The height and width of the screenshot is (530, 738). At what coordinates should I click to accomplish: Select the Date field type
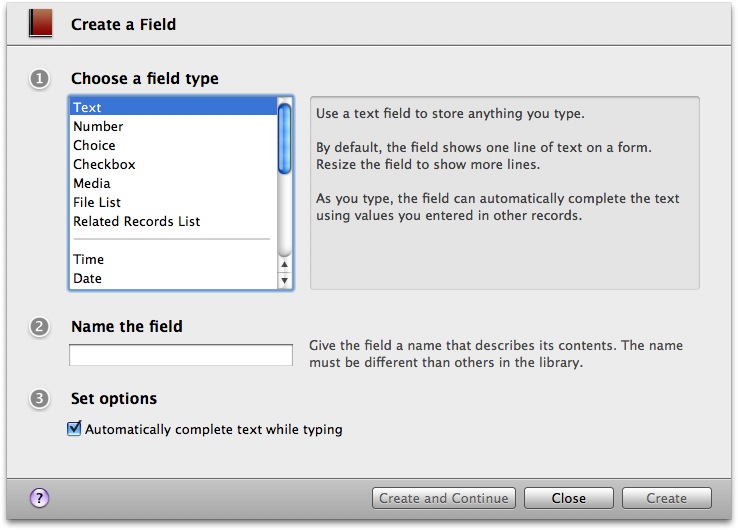click(x=174, y=278)
